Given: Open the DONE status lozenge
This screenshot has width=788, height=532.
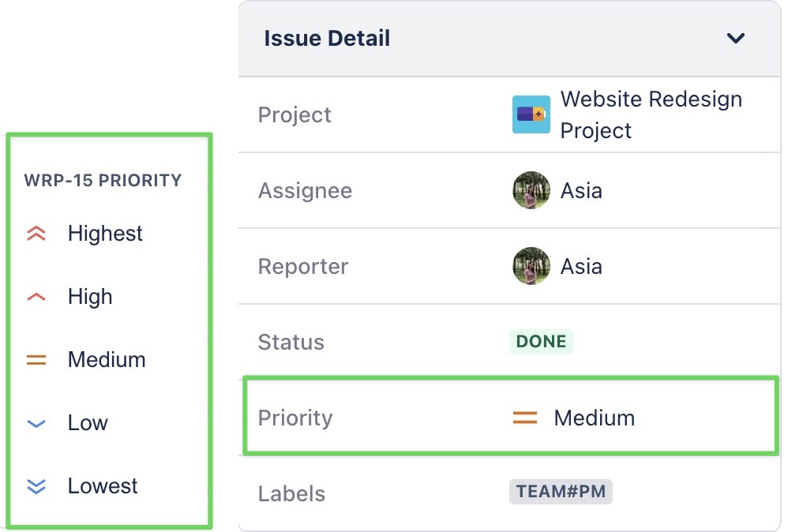Looking at the screenshot, I should pyautogui.click(x=541, y=342).
